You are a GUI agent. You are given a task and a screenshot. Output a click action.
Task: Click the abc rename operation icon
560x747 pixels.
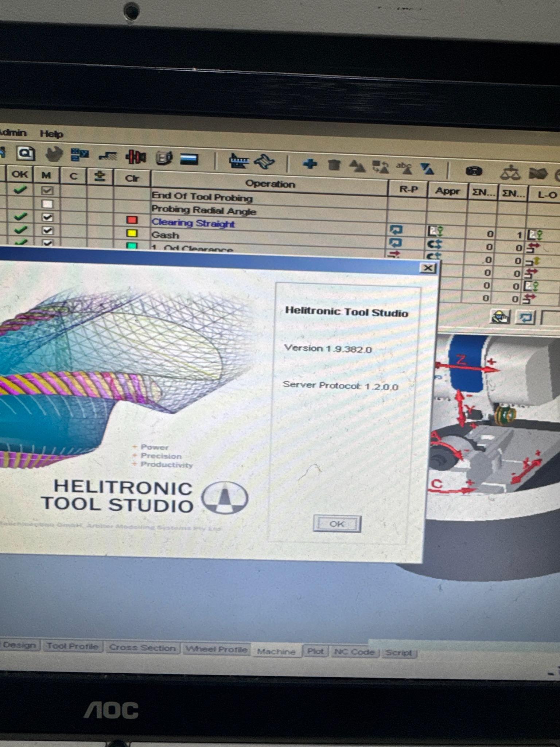pyautogui.click(x=404, y=168)
